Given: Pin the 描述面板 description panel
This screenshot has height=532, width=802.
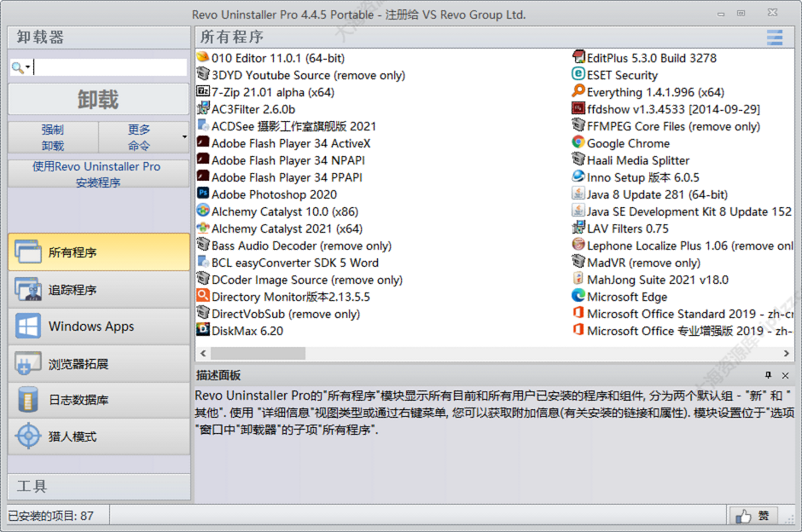Looking at the screenshot, I should point(768,375).
